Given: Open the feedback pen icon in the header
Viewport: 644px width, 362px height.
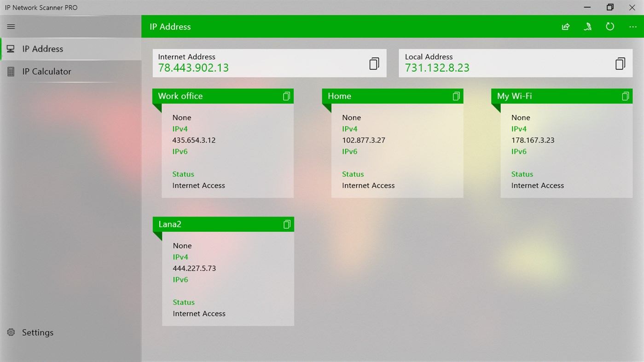Looking at the screenshot, I should click(587, 26).
